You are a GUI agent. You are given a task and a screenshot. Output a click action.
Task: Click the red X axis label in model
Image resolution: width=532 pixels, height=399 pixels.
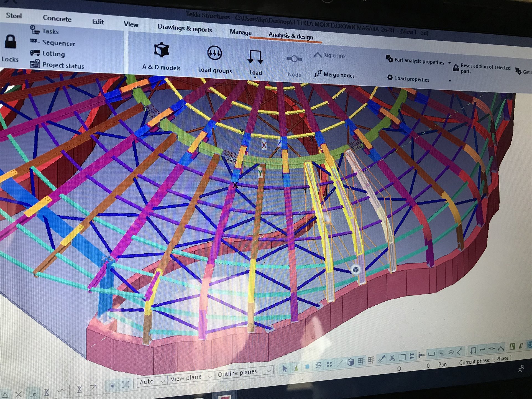[x=264, y=145]
